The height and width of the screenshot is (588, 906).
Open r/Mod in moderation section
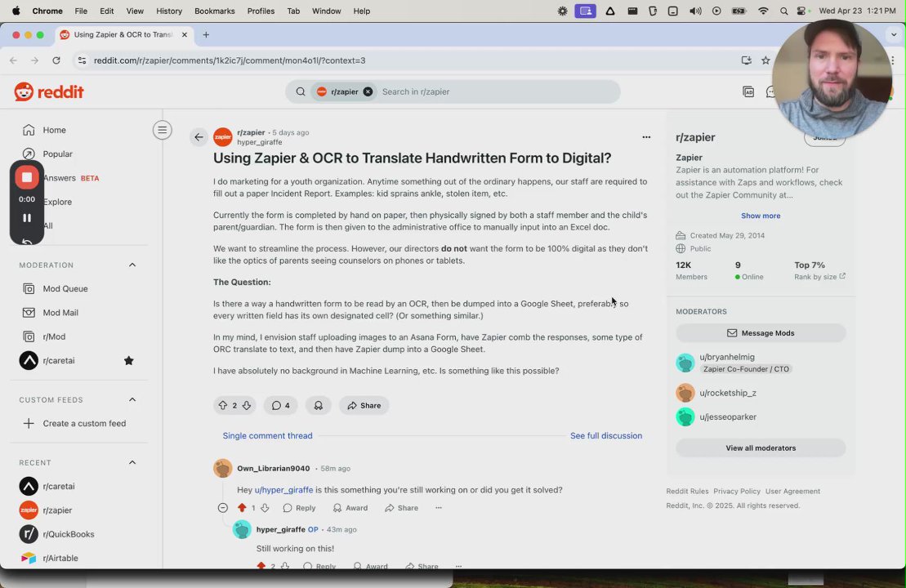coord(54,336)
